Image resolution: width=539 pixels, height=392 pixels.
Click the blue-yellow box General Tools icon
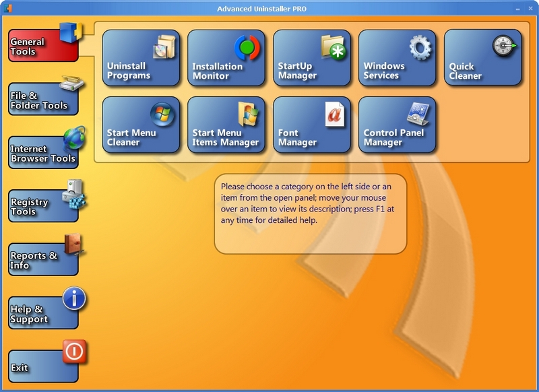(71, 32)
